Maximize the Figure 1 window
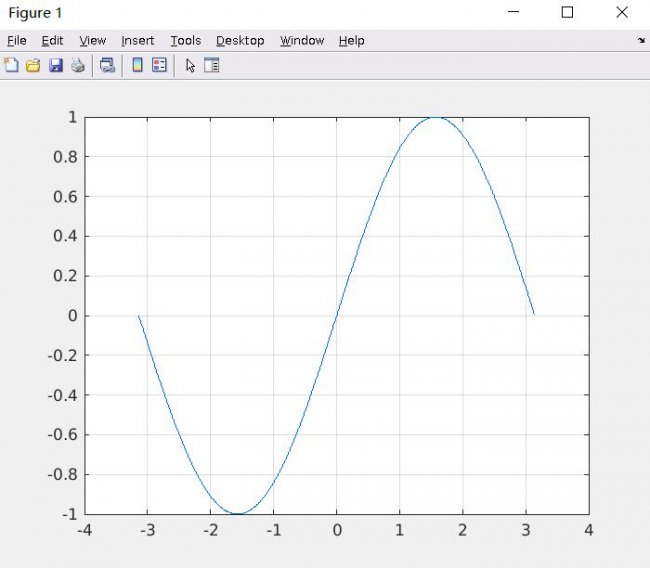 tap(567, 12)
